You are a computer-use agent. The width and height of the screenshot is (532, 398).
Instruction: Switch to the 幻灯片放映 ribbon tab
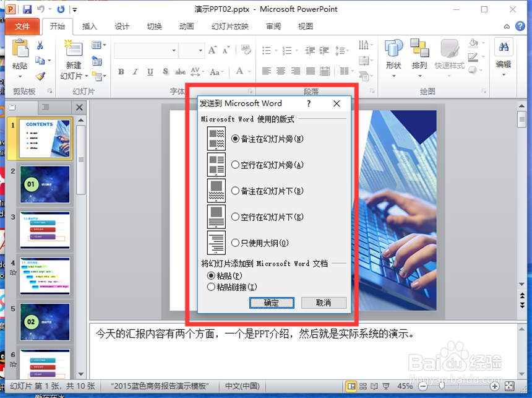click(230, 27)
